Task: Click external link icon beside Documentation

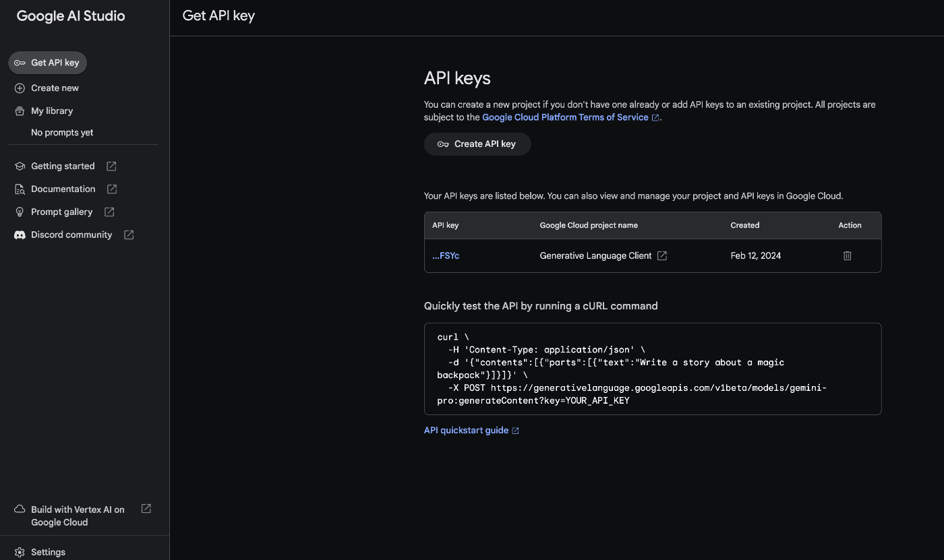Action: pos(112,189)
